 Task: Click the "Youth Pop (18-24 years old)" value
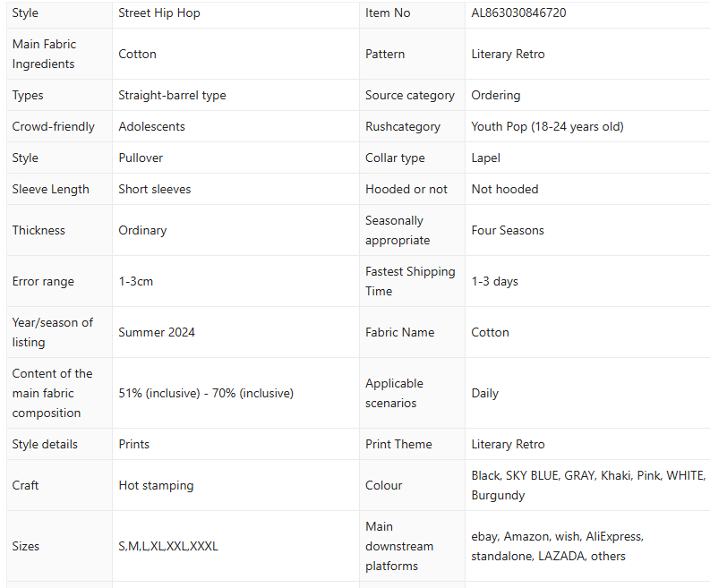(547, 126)
